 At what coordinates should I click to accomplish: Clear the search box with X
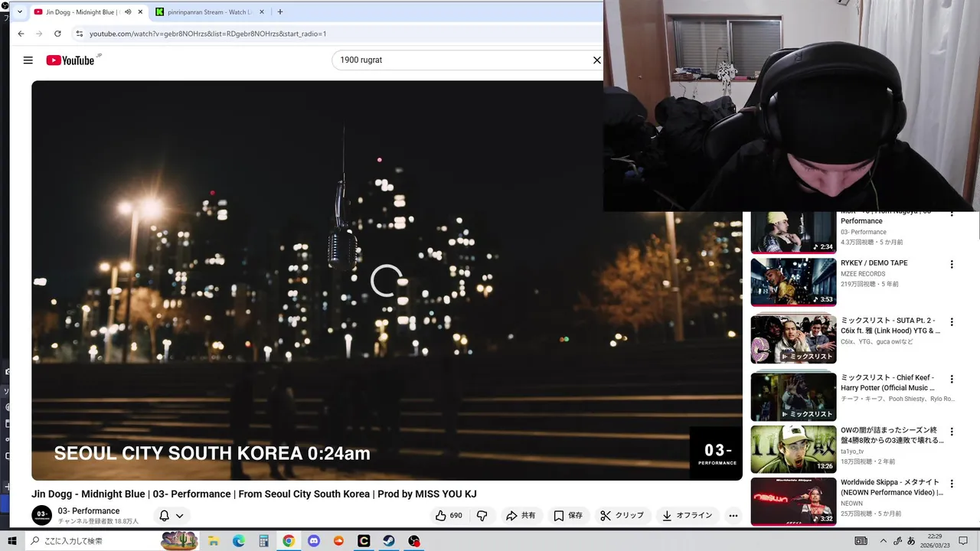click(x=597, y=60)
